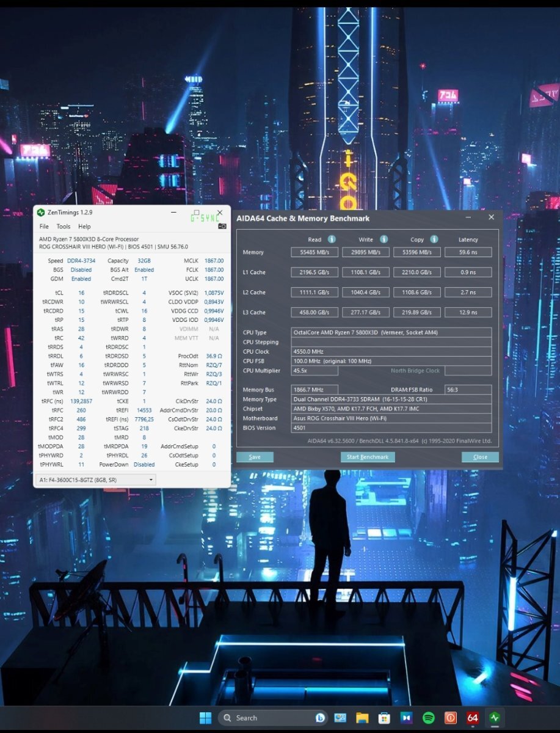Click the Memory Bus 1866.7 MHz field

[315, 390]
